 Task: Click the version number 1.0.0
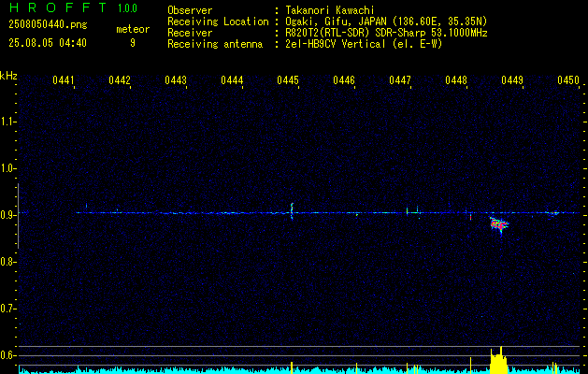click(127, 7)
